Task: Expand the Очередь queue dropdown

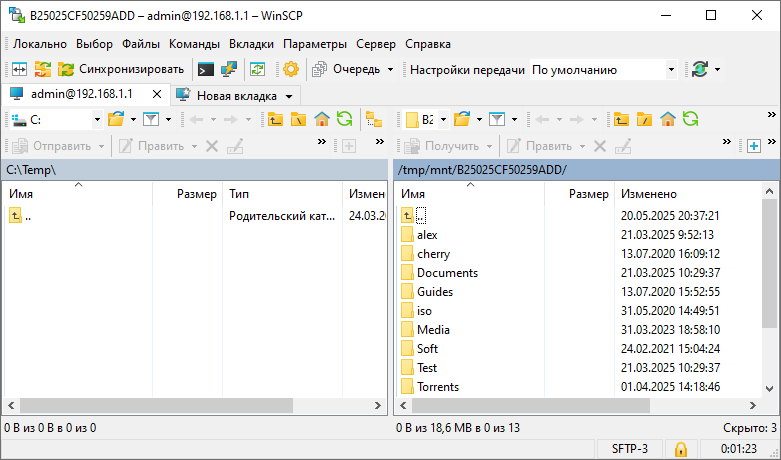Action: coord(390,69)
